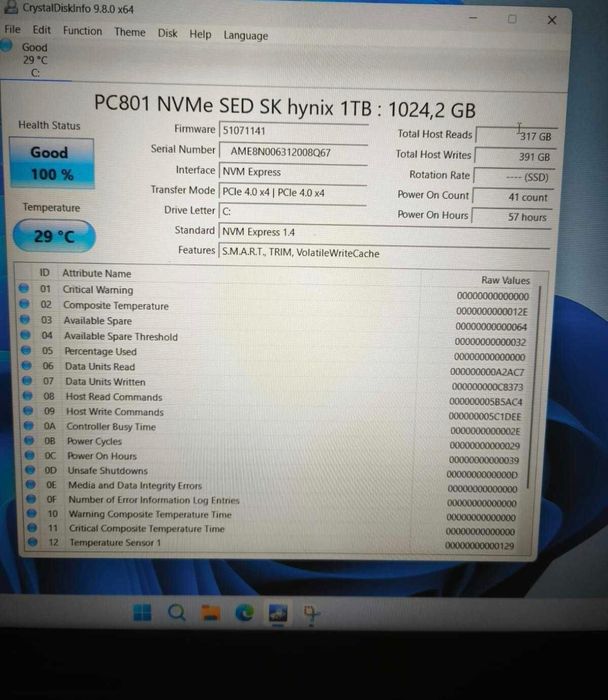Viewport: 608px width, 700px height.
Task: Click the status dot beside Critical Warning
Action: 23,288
